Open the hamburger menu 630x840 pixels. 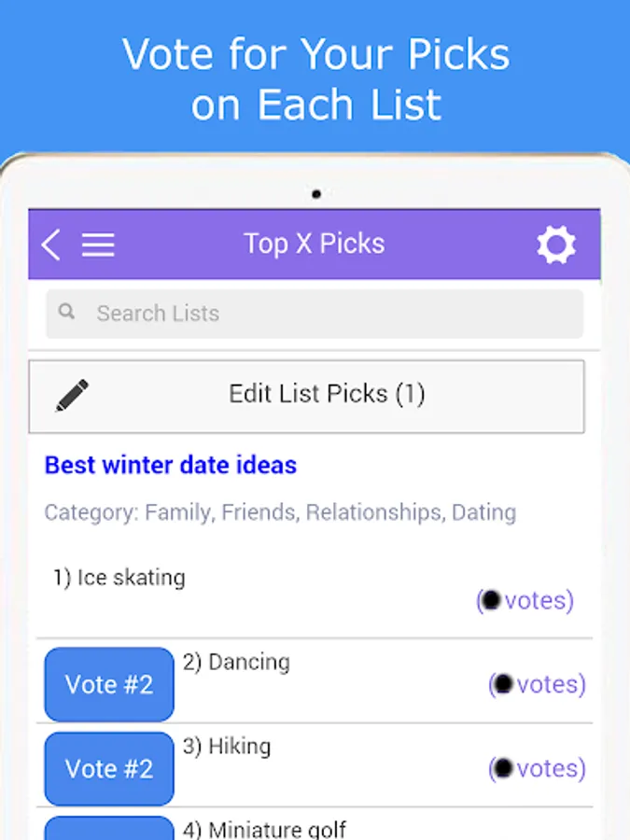tap(98, 245)
